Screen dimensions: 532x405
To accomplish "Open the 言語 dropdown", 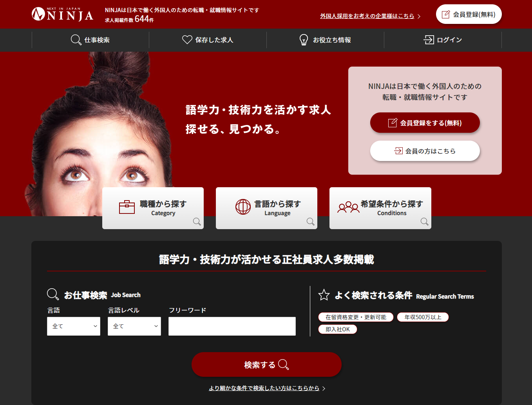I will pyautogui.click(x=74, y=326).
